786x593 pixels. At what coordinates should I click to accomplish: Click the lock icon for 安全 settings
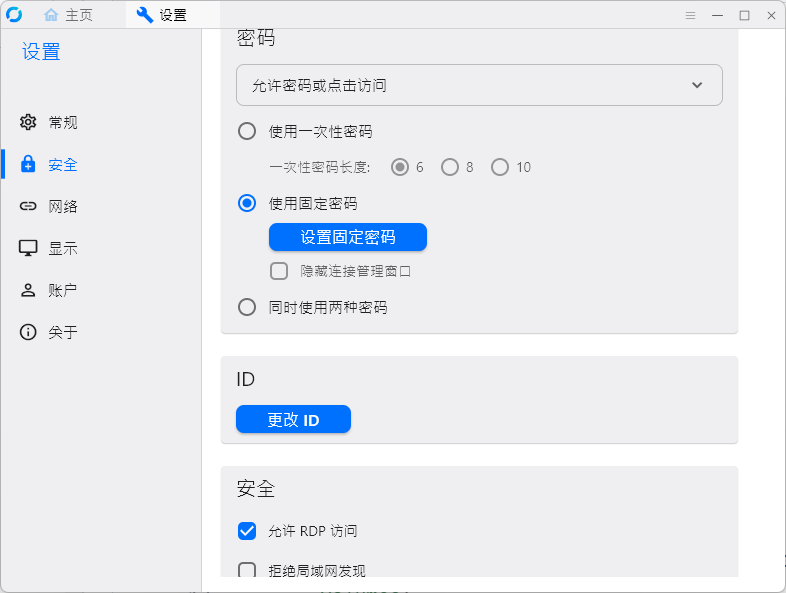(x=28, y=165)
